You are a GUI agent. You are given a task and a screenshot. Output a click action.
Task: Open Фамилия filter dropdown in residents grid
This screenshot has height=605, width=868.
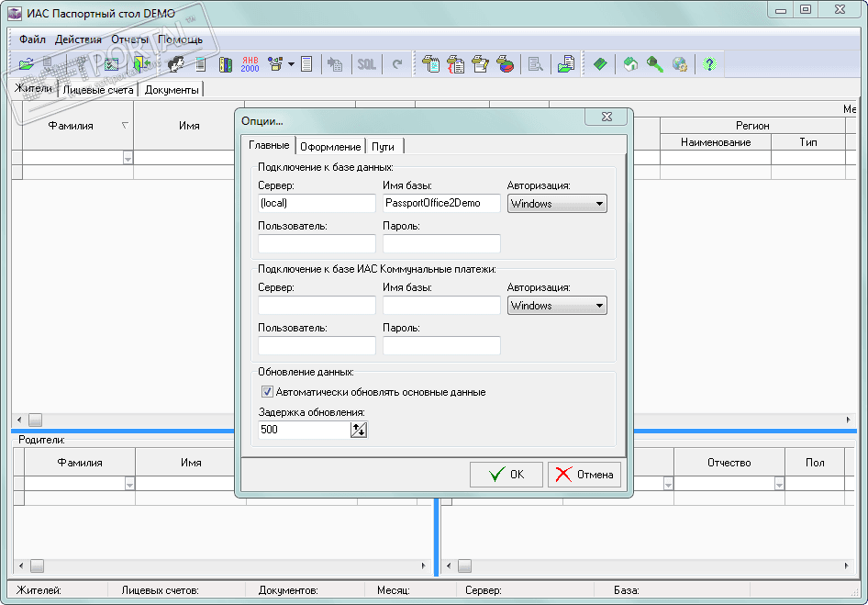pos(128,158)
